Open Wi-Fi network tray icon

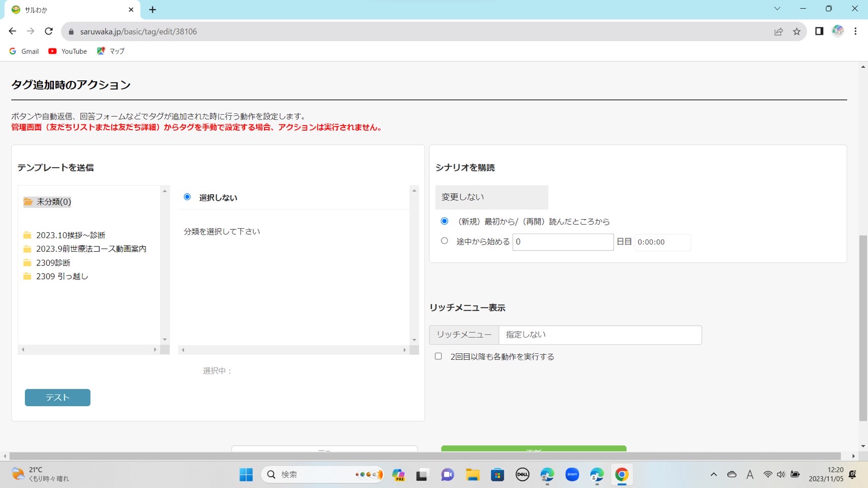pos(767,474)
